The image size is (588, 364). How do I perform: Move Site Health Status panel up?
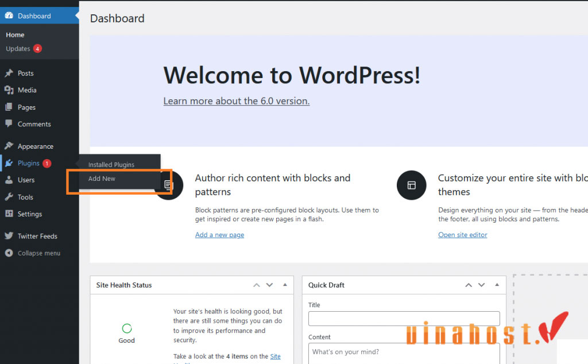tap(257, 285)
